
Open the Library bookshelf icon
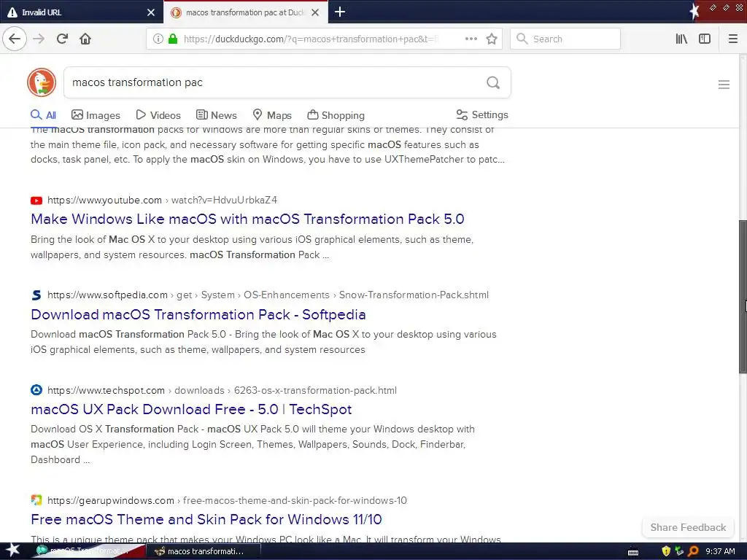tap(681, 39)
